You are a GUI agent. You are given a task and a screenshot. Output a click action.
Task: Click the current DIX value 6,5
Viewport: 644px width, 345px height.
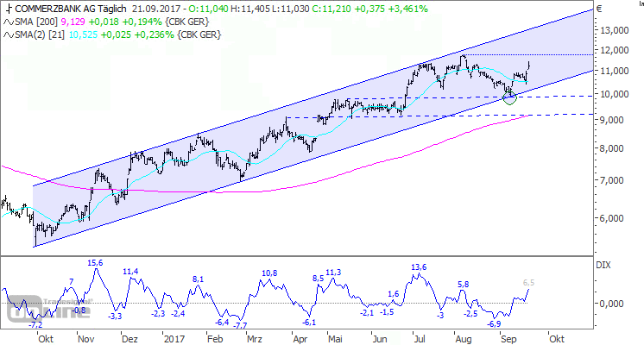(528, 283)
